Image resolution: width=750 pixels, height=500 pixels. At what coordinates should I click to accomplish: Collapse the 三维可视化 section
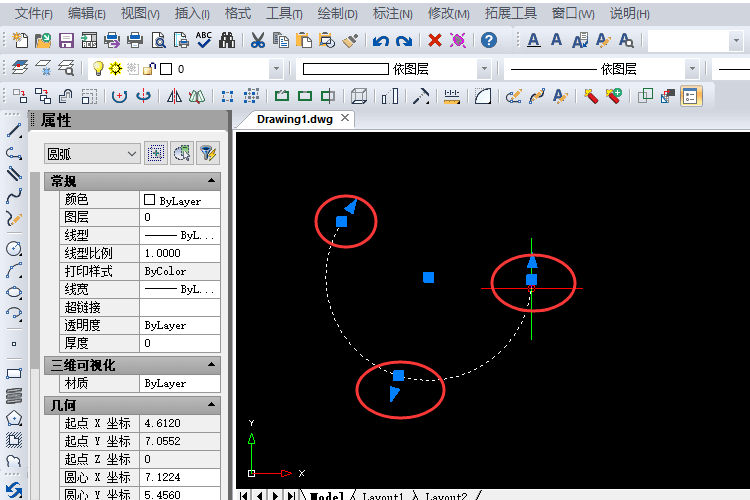pyautogui.click(x=211, y=365)
